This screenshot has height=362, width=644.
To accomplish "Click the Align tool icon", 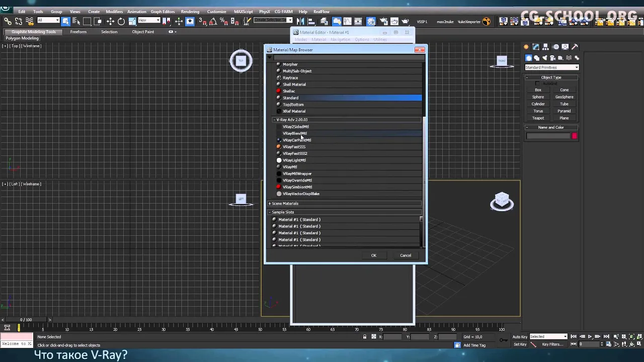I will pos(311,21).
